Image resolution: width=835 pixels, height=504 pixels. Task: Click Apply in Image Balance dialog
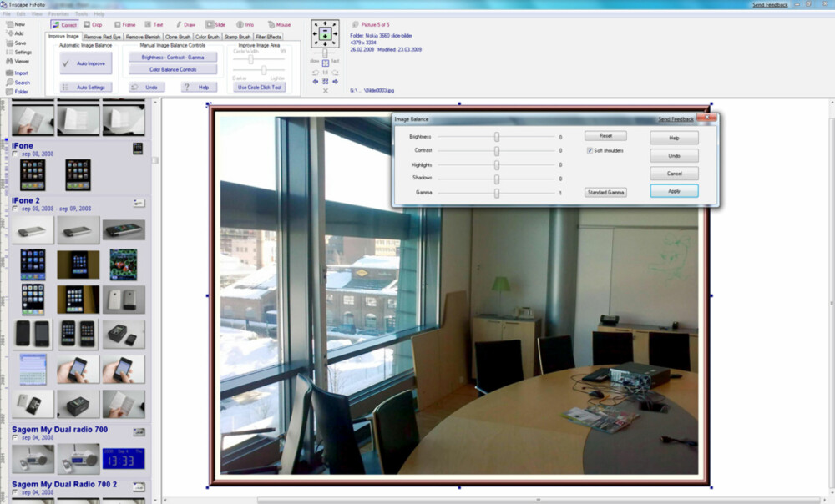674,191
